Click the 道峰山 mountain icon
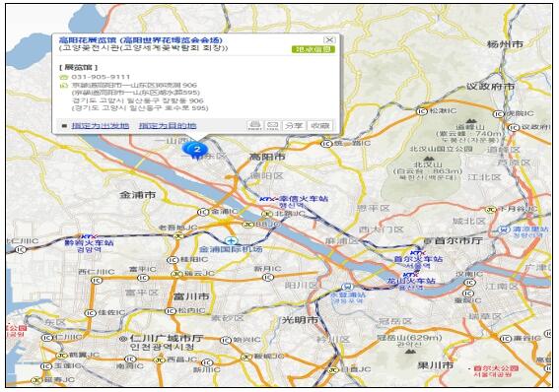Viewport: 559px width, 392px height. [x=470, y=121]
